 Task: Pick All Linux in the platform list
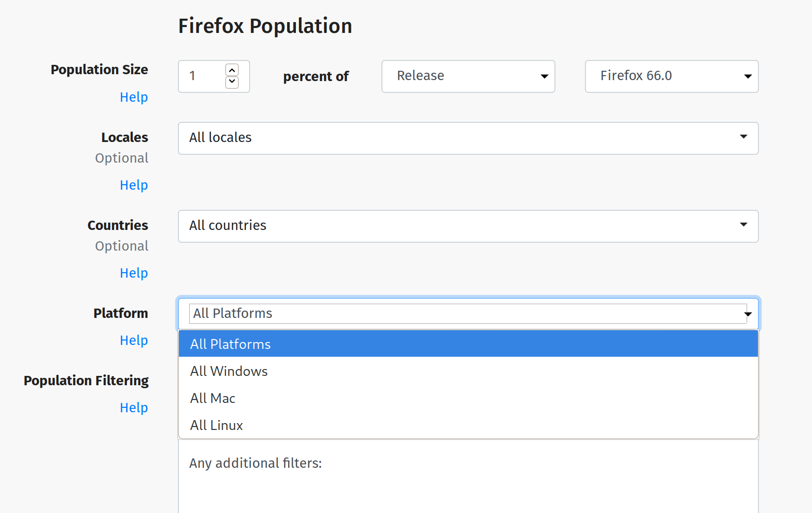pos(468,425)
